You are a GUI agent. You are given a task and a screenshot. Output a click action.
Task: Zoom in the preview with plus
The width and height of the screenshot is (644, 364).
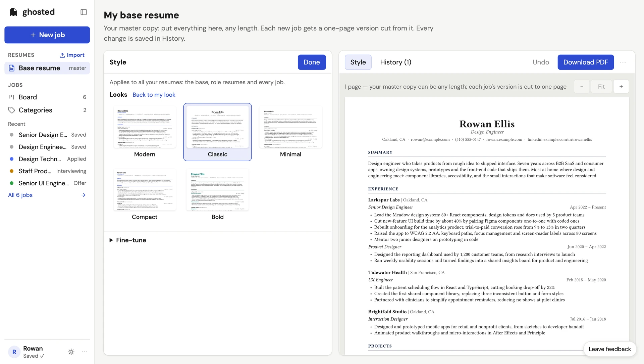click(621, 87)
